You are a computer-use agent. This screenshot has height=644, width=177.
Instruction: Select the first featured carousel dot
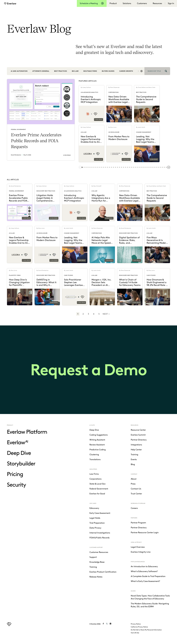[x=82, y=167]
